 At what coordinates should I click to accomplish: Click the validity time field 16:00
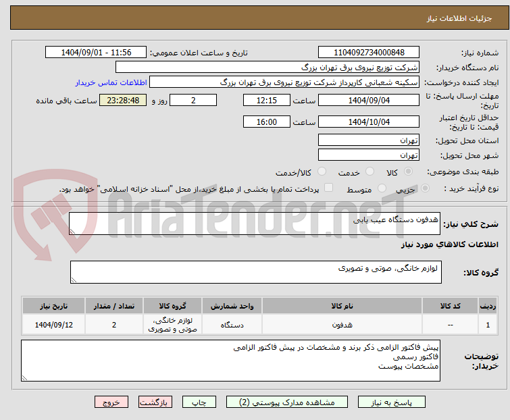pyautogui.click(x=267, y=122)
